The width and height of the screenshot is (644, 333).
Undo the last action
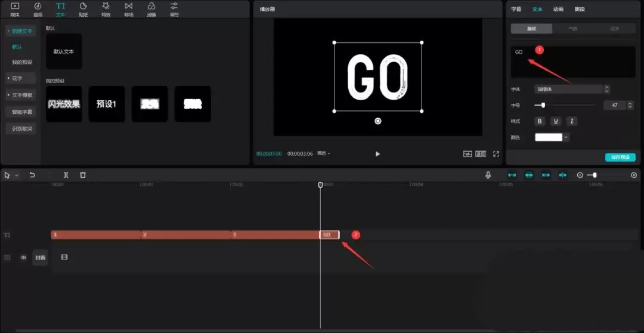(x=32, y=175)
